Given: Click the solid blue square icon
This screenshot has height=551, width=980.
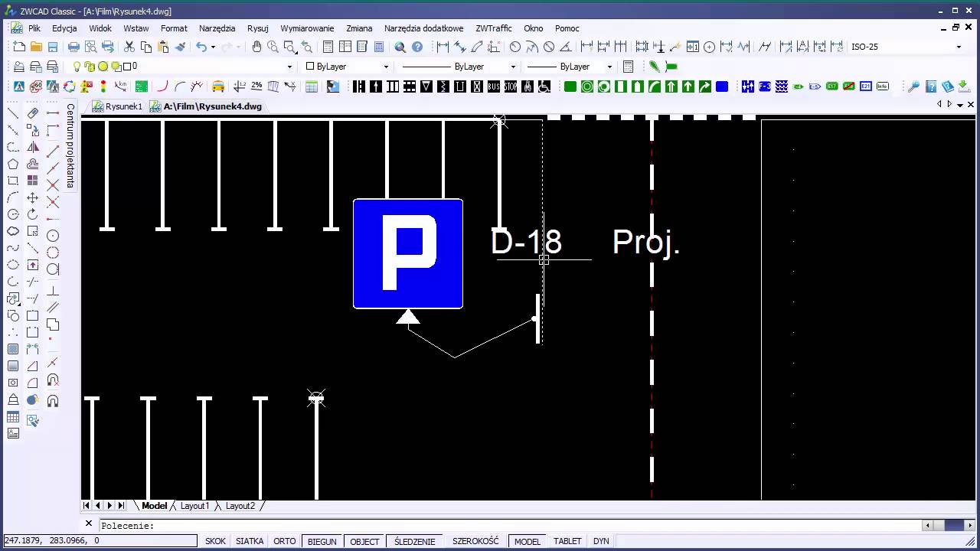Looking at the screenshot, I should coord(722,86).
